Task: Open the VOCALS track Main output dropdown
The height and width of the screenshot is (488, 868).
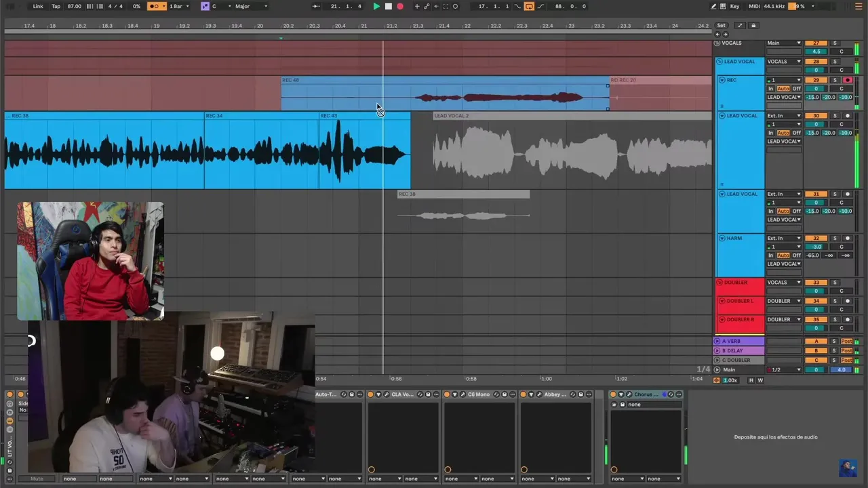Action: pos(784,43)
